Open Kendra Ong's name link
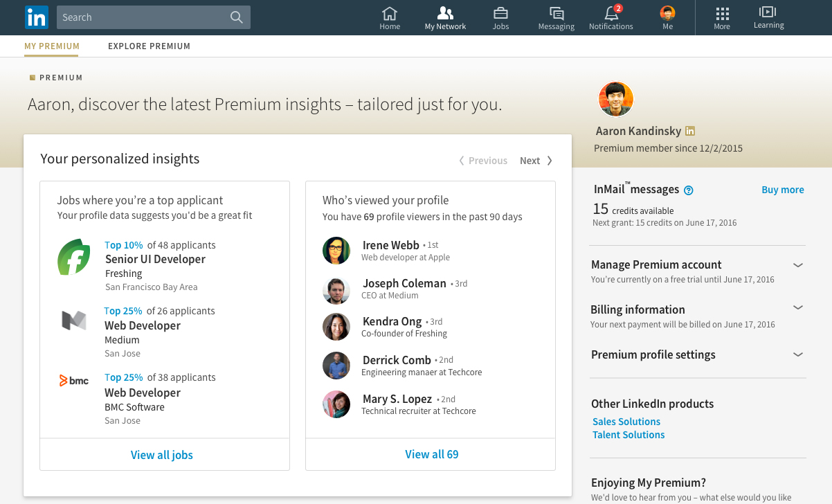This screenshot has height=504, width=832. (x=392, y=321)
